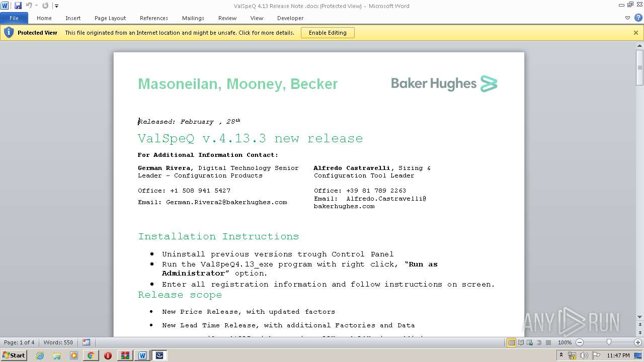This screenshot has width=644, height=362.
Task: Open the WinRAR taskbar icon
Action: pyautogui.click(x=125, y=355)
